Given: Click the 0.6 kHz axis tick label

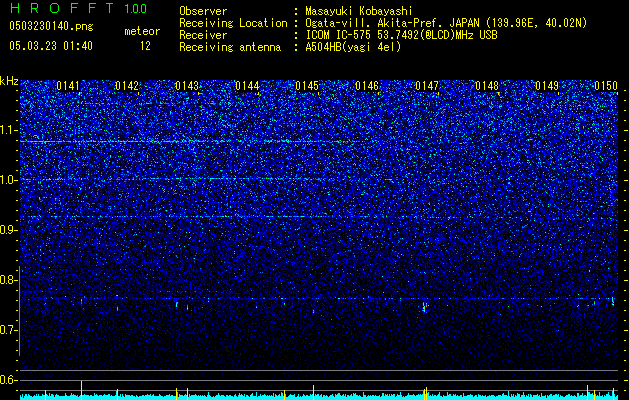Looking at the screenshot, I should (x=9, y=380).
